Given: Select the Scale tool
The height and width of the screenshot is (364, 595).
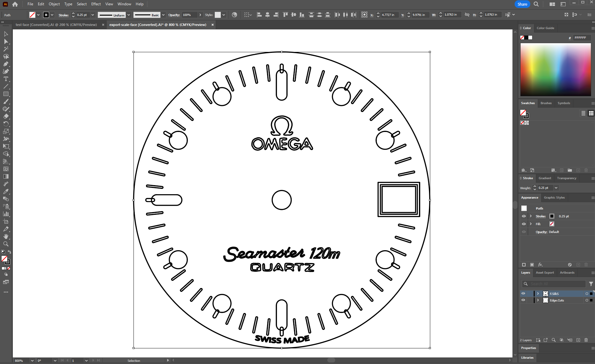Looking at the screenshot, I should (x=6, y=131).
